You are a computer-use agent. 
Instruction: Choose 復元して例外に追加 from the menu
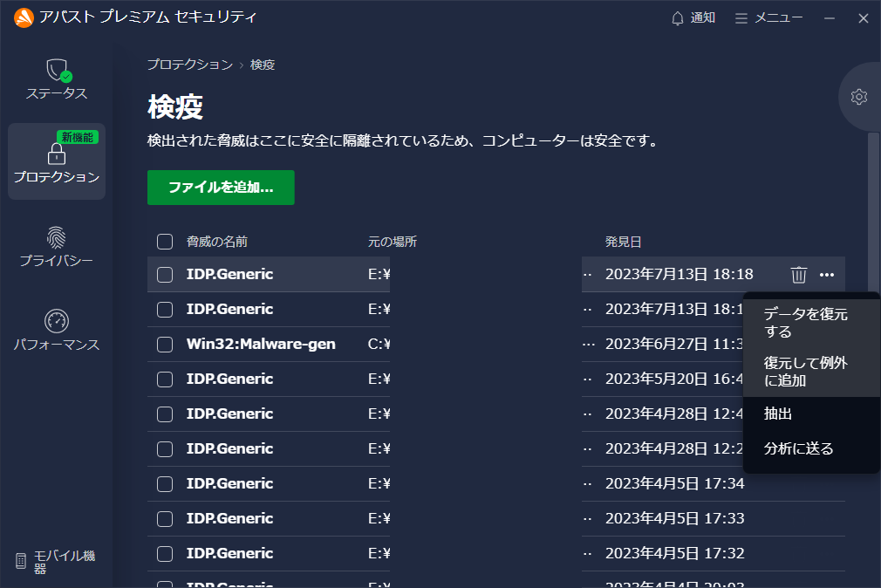[811, 372]
